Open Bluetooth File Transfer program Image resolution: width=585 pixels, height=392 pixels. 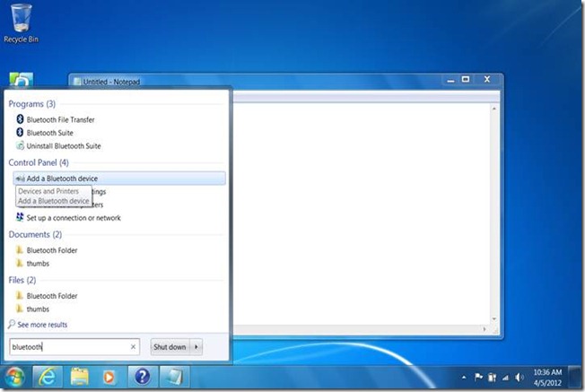click(x=60, y=119)
